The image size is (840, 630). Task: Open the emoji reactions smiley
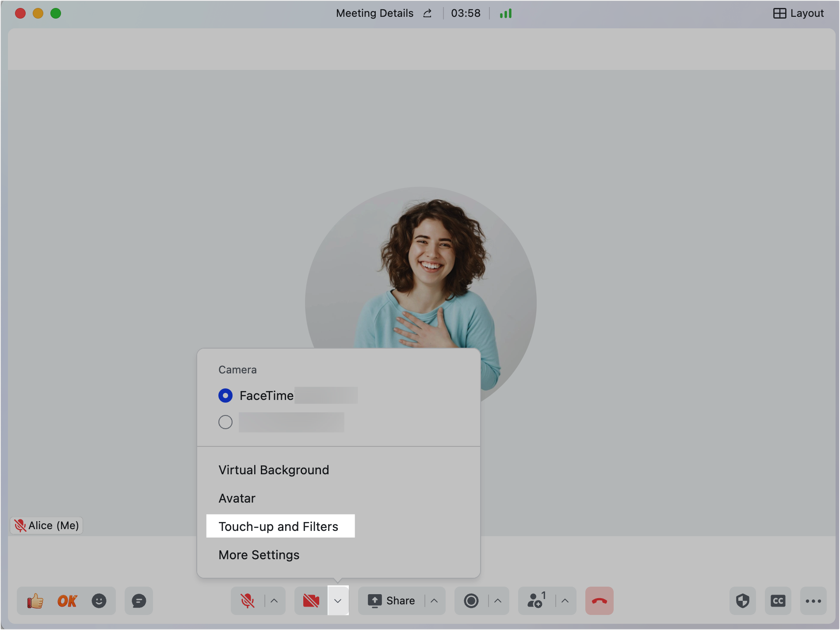tap(99, 601)
